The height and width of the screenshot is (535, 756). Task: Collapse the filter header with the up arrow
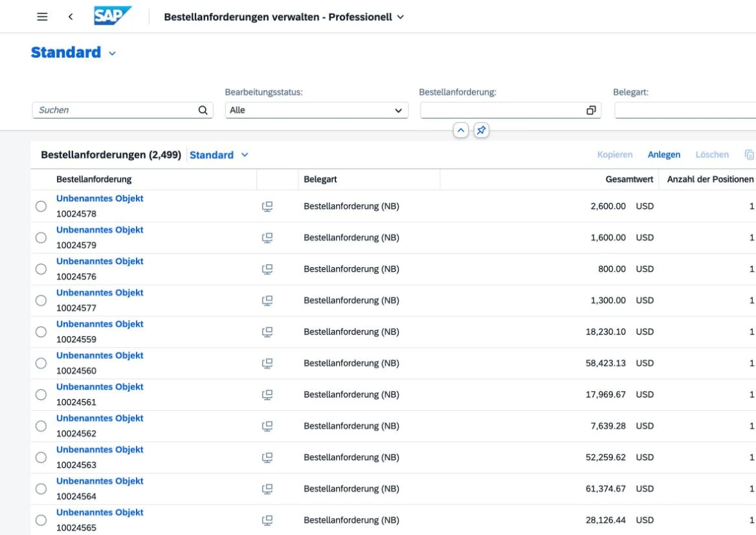point(461,130)
